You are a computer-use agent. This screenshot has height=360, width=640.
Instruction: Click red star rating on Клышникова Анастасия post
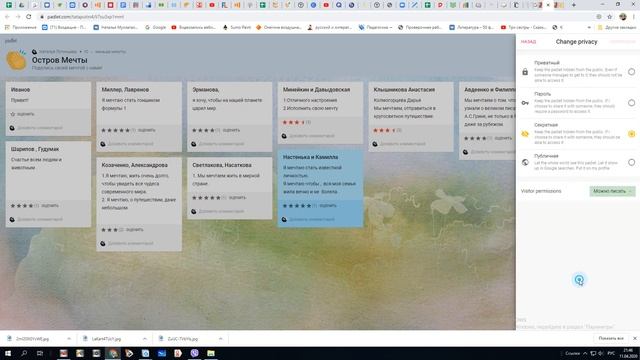[x=384, y=130]
